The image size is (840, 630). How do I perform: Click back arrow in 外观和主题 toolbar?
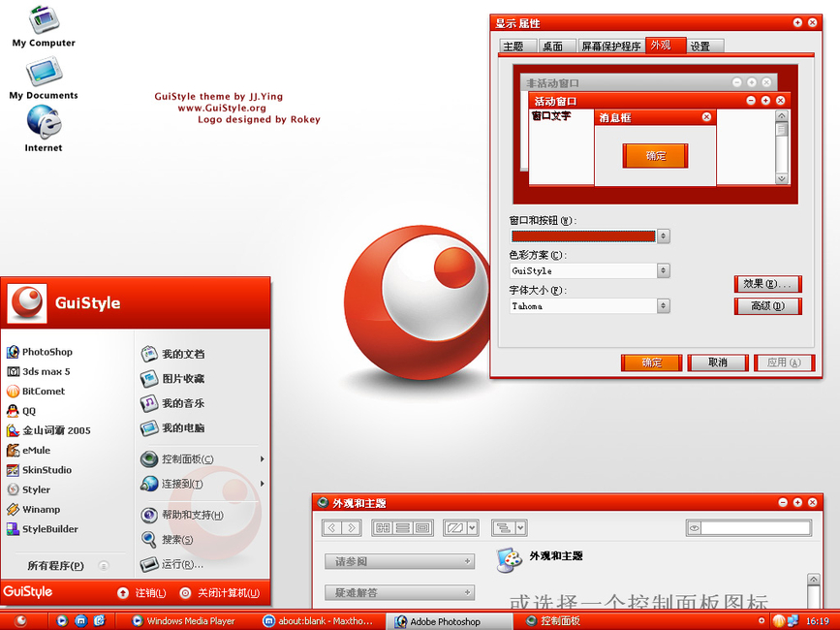point(332,528)
